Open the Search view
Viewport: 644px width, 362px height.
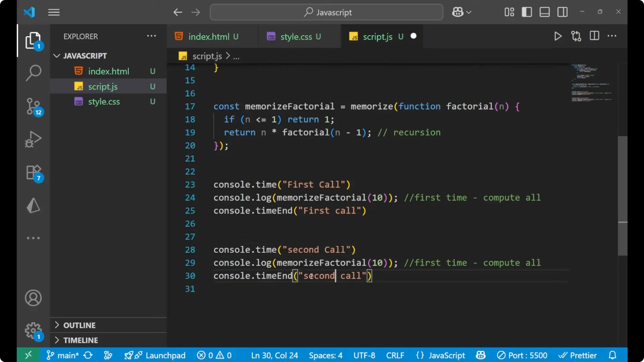pyautogui.click(x=33, y=72)
